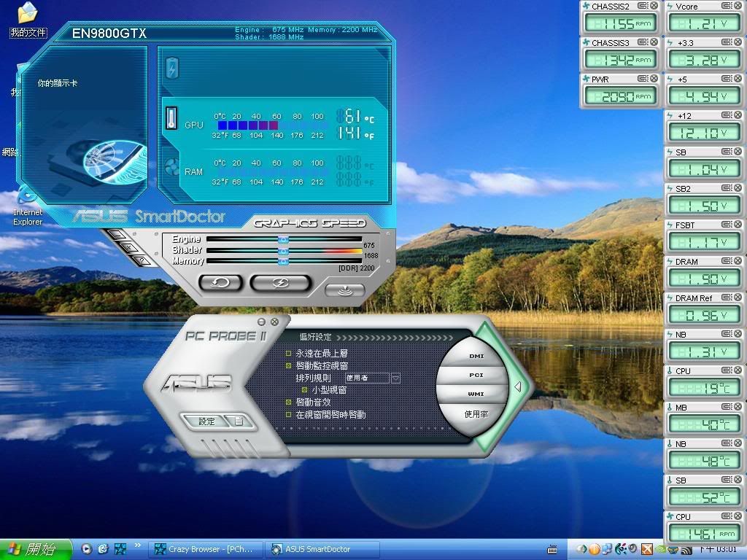
Task: Click the lightning bolt apply button in SmartDoctor
Action: click(280, 282)
